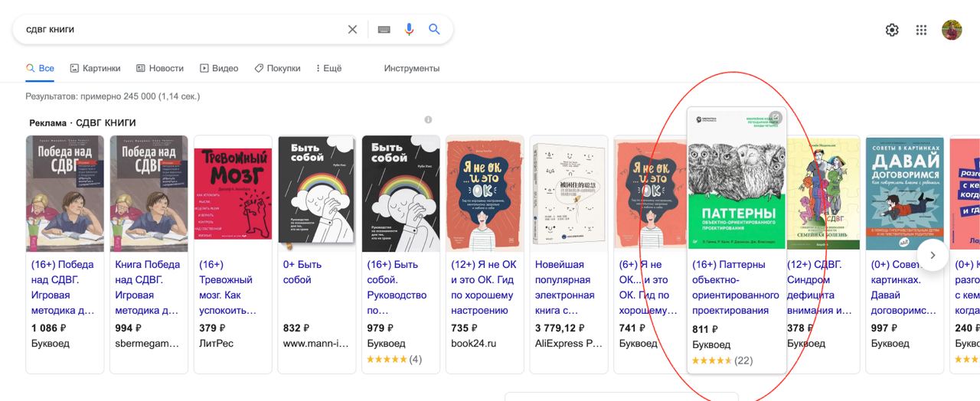Switch to the Видео tab
Screen dimensions: 980x401
click(219, 68)
